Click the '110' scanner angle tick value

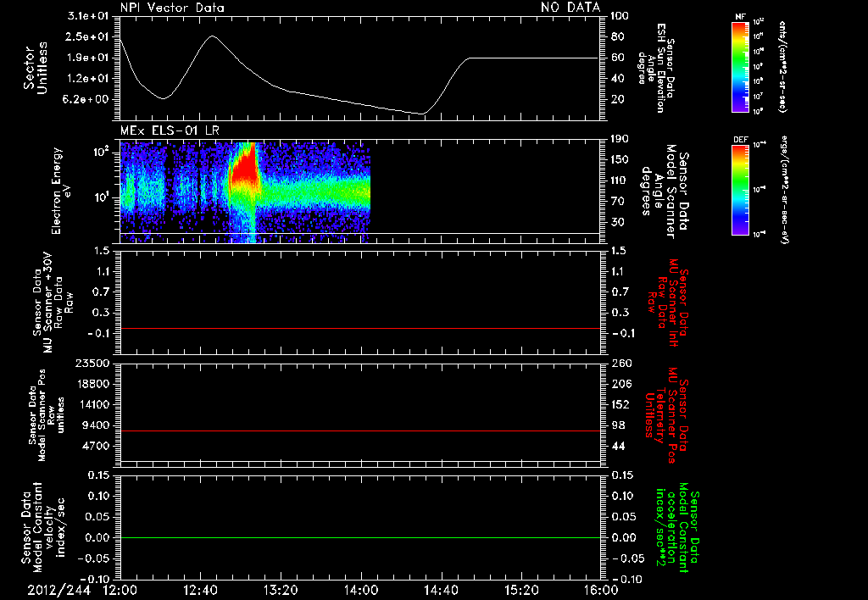(x=620, y=181)
